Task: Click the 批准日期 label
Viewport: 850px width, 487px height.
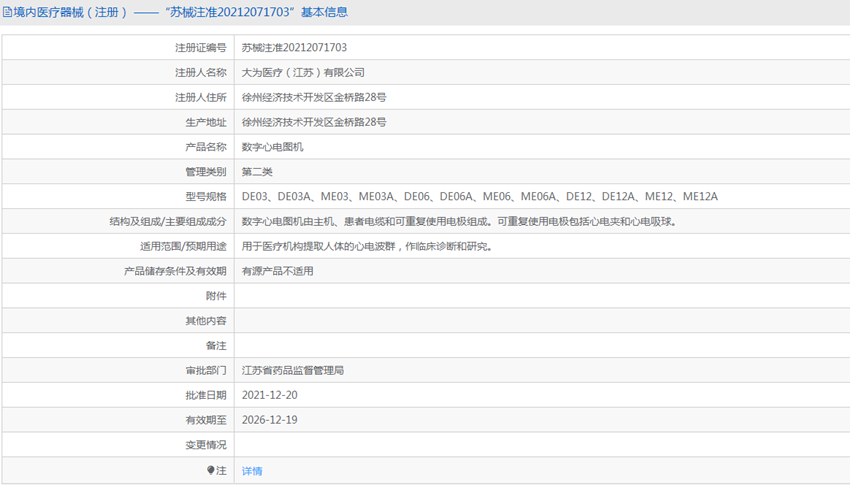Action: [x=206, y=395]
